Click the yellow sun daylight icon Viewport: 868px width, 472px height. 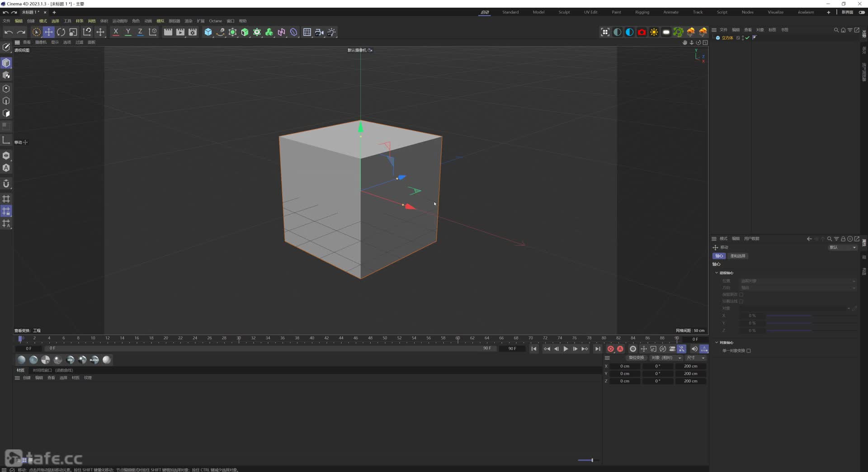pos(654,32)
